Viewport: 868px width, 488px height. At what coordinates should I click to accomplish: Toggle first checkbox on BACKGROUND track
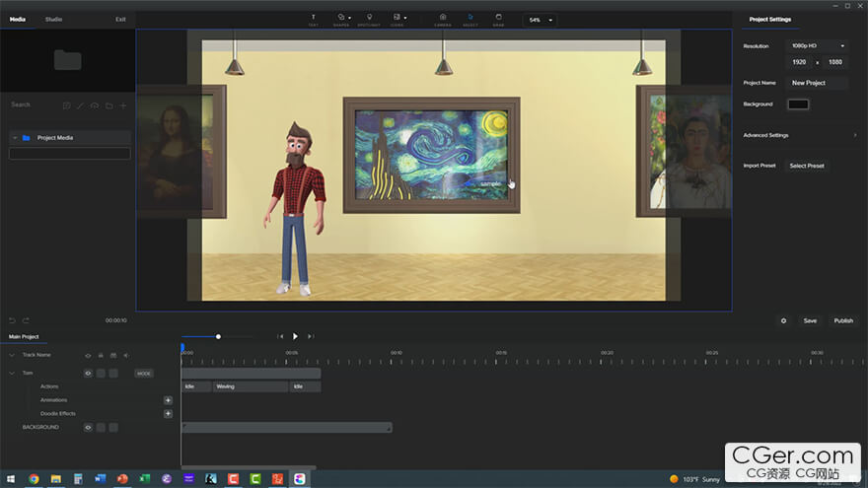101,428
